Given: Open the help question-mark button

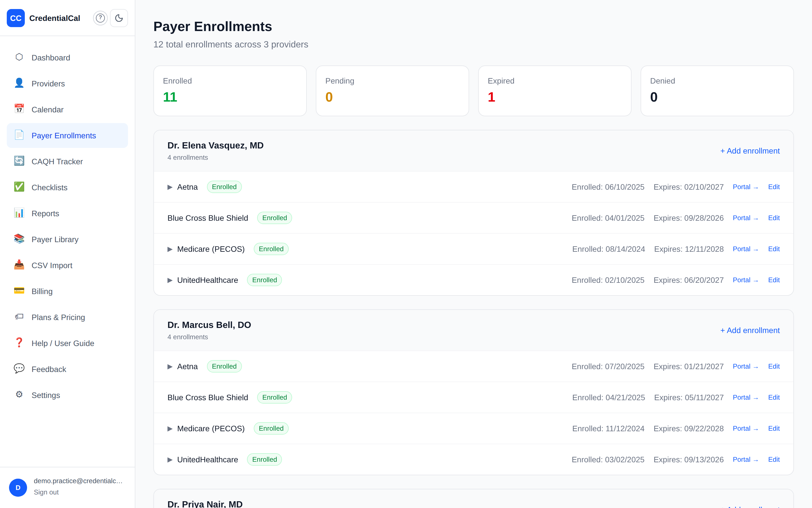Looking at the screenshot, I should [100, 18].
